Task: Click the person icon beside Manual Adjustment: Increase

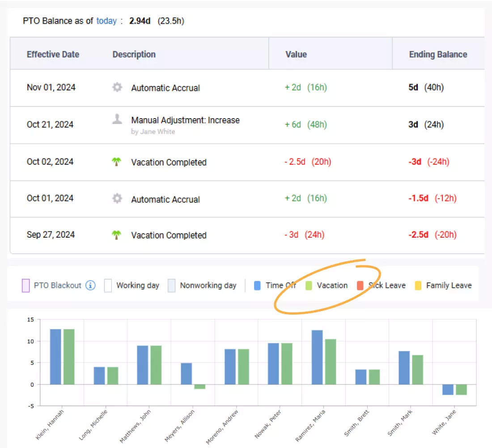Action: coord(117,119)
